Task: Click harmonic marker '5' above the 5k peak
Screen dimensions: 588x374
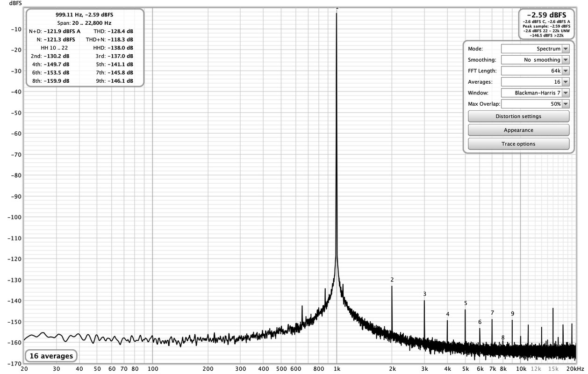Action: point(466,303)
